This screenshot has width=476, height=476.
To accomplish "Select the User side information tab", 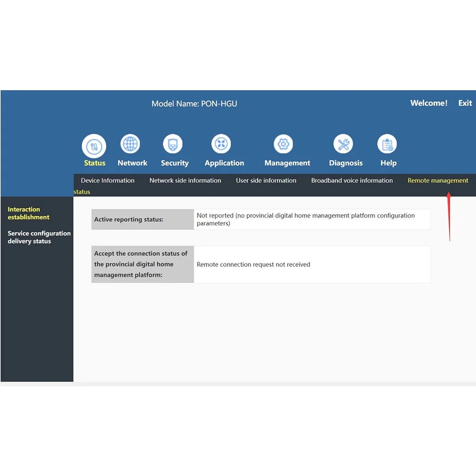I will [x=266, y=180].
